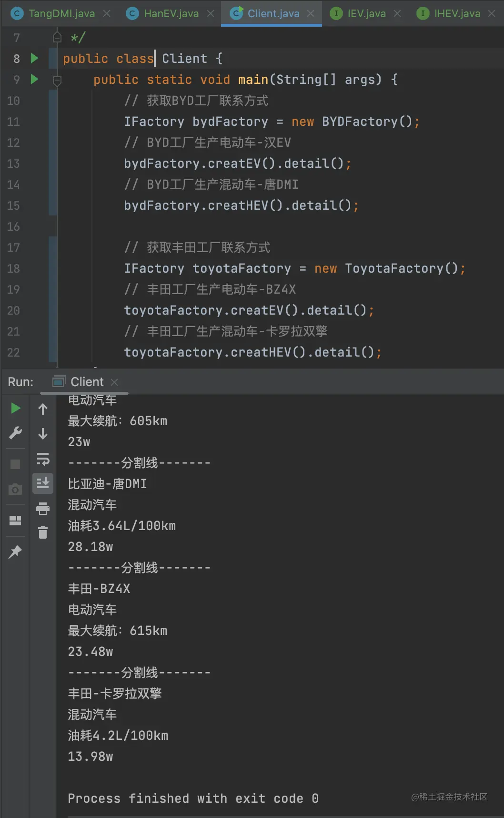Open the IHEV.java tab
The height and width of the screenshot is (818, 504).
(x=457, y=13)
